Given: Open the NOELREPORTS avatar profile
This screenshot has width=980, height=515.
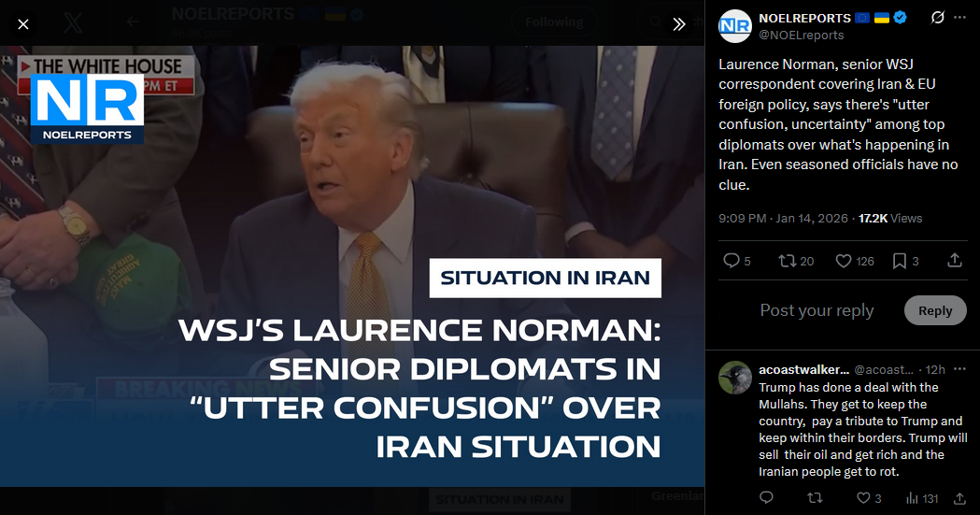Looking at the screenshot, I should click(x=735, y=26).
